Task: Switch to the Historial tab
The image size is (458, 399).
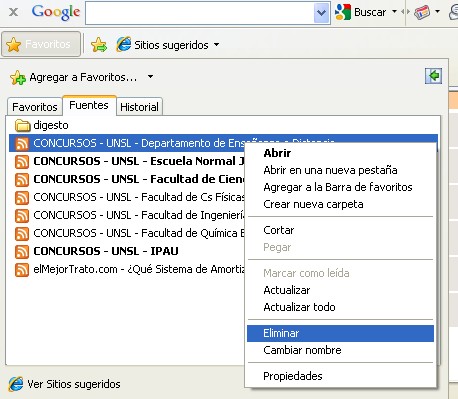Action: 139,107
